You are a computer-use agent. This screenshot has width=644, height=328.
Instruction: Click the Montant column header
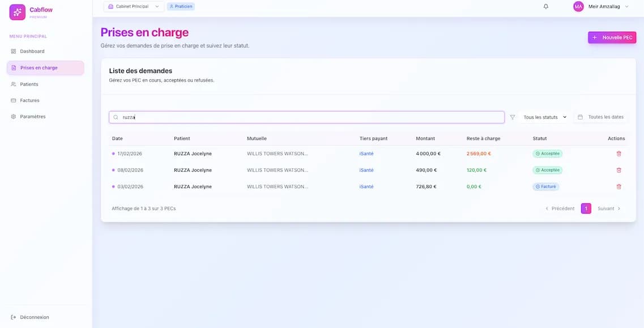pyautogui.click(x=425, y=139)
